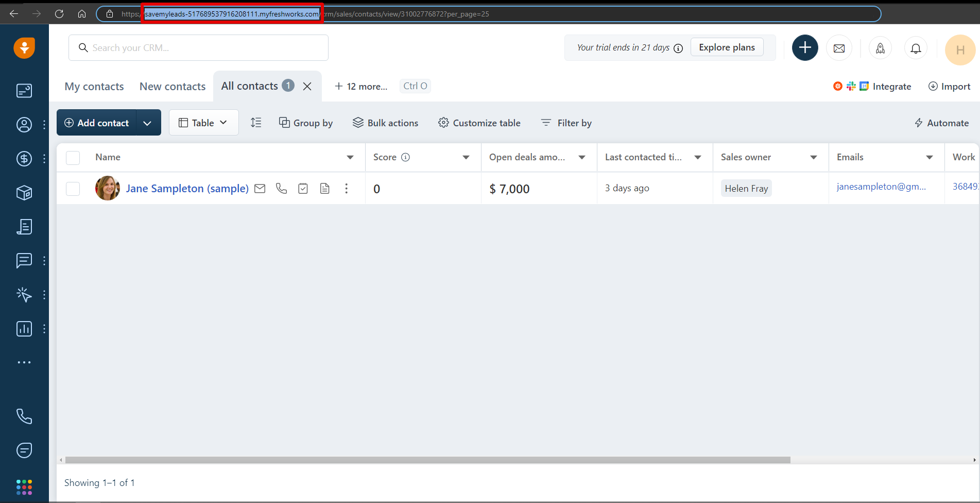This screenshot has height=503, width=980.
Task: Open the user profile avatar H
Action: (x=960, y=50)
